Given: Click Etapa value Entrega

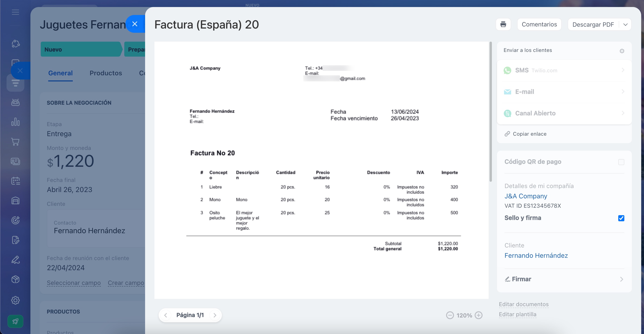Looking at the screenshot, I should [59, 134].
